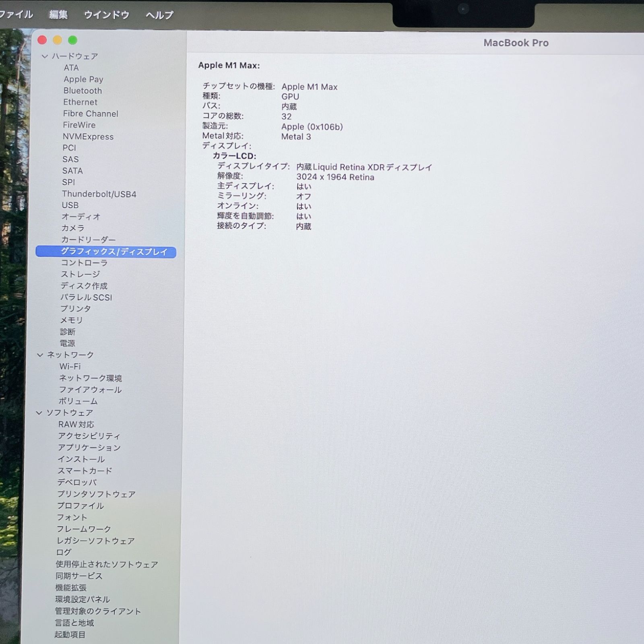Open the ファイル menu
The width and height of the screenshot is (644, 644).
coord(17,14)
